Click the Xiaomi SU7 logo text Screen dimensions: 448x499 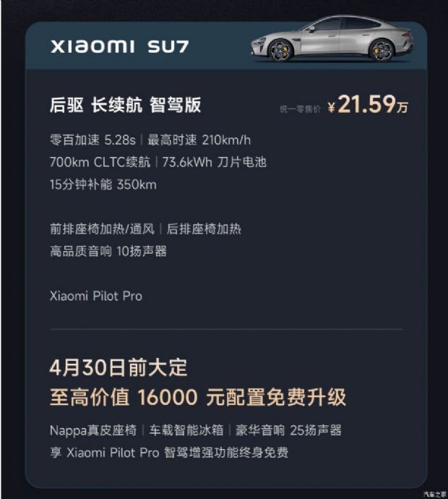tap(119, 46)
